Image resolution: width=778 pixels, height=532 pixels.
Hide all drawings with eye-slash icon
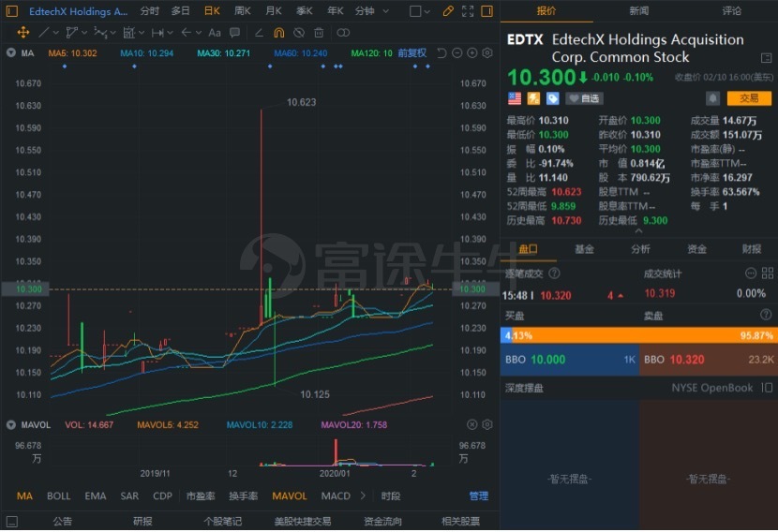click(x=299, y=33)
